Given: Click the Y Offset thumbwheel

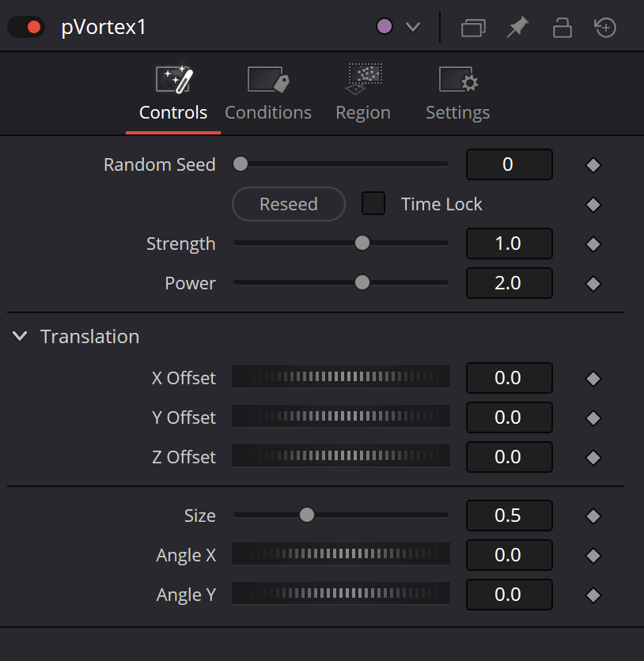Looking at the screenshot, I should [x=341, y=416].
